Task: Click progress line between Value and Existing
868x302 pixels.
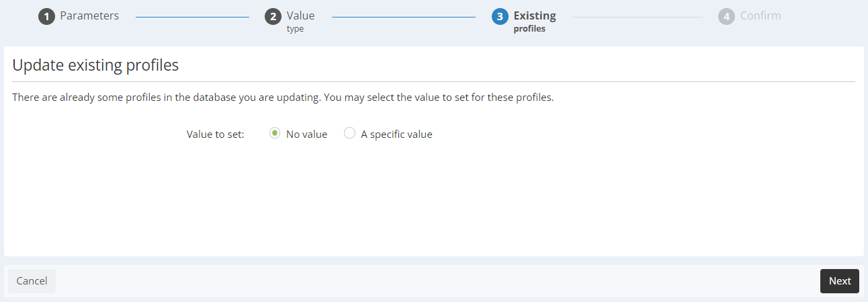Action: coord(404,16)
